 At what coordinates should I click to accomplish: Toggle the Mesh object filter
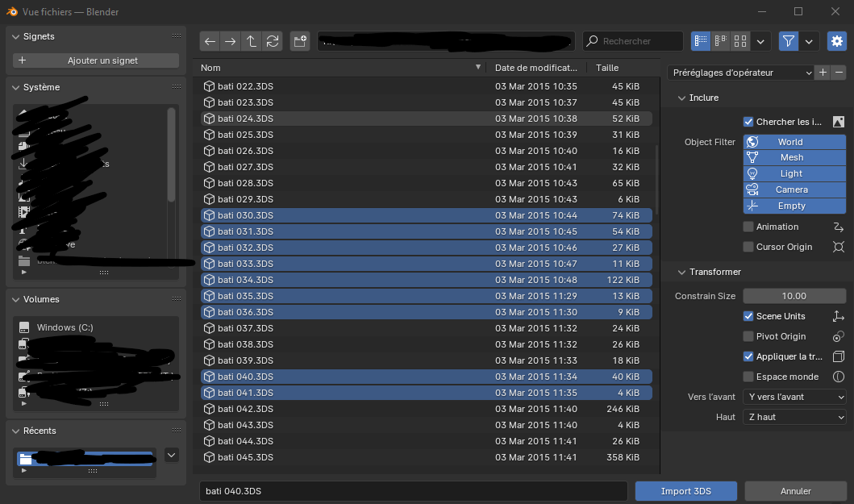(x=794, y=157)
